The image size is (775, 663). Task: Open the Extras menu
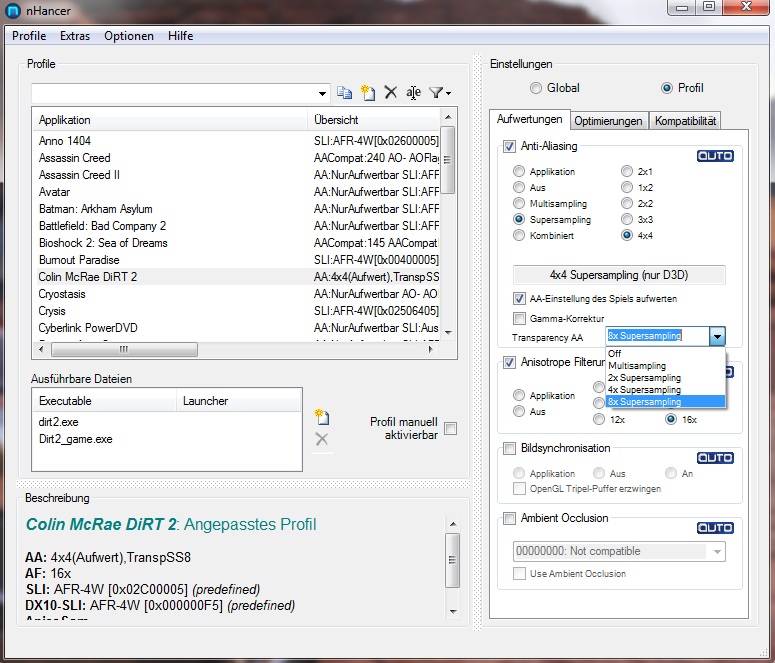pos(75,36)
